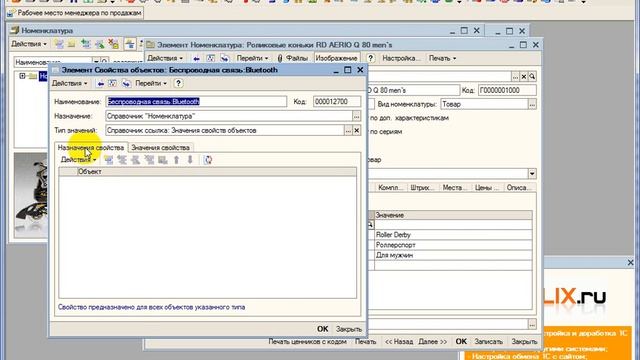640x360 pixels.
Task: Clear the Тип значений field with X button
Action: coord(357,131)
